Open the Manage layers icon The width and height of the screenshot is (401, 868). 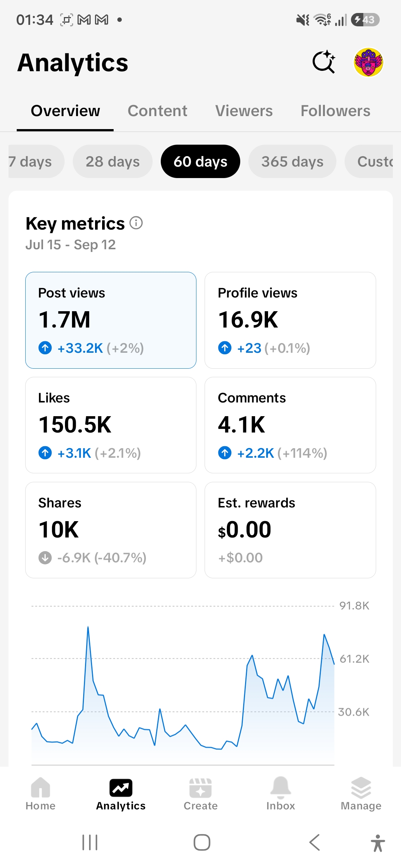(x=361, y=788)
